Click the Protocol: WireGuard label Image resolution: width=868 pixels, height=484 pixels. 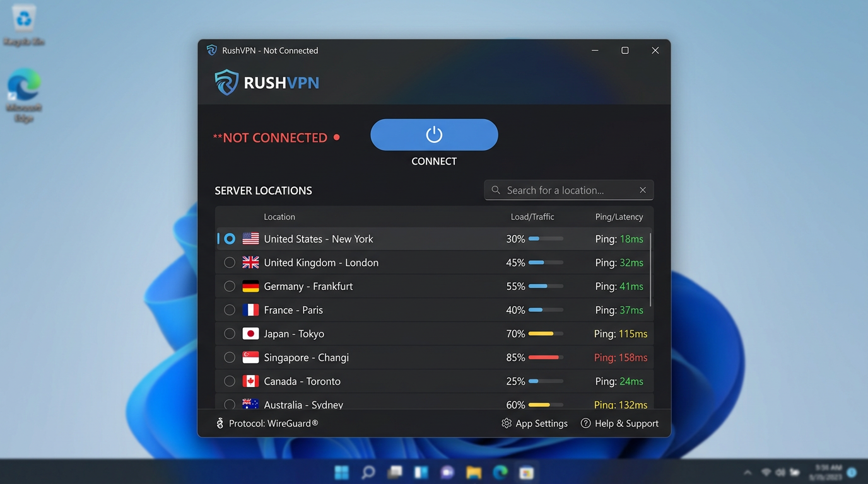point(274,423)
